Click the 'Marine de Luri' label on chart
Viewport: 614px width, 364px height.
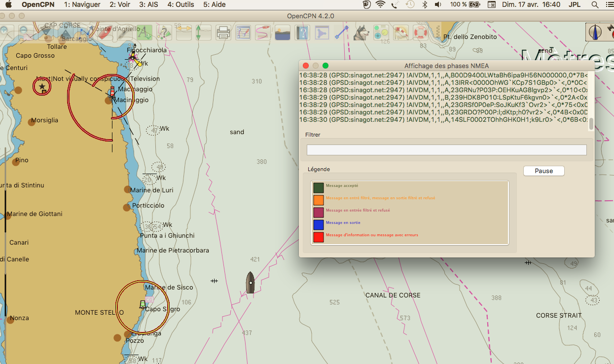pyautogui.click(x=152, y=190)
